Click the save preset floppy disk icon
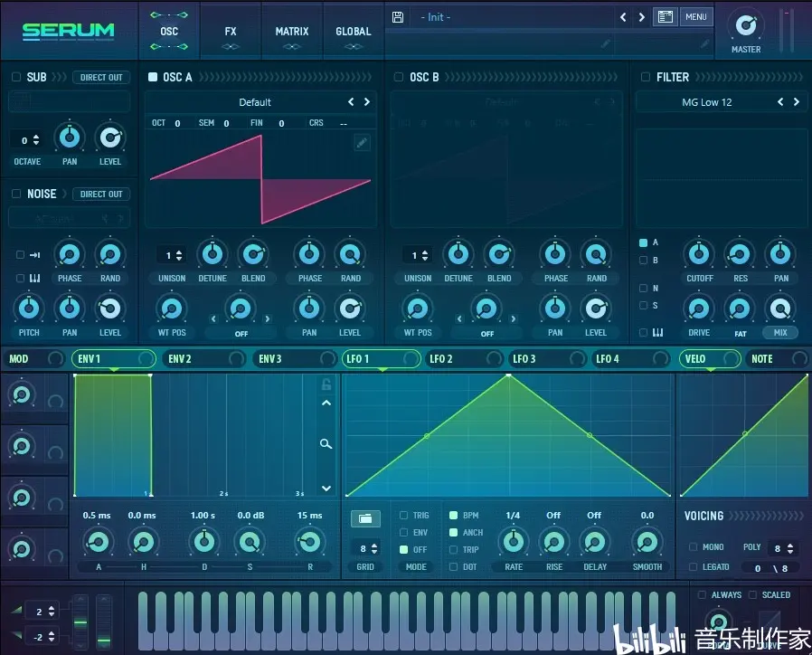 [398, 17]
